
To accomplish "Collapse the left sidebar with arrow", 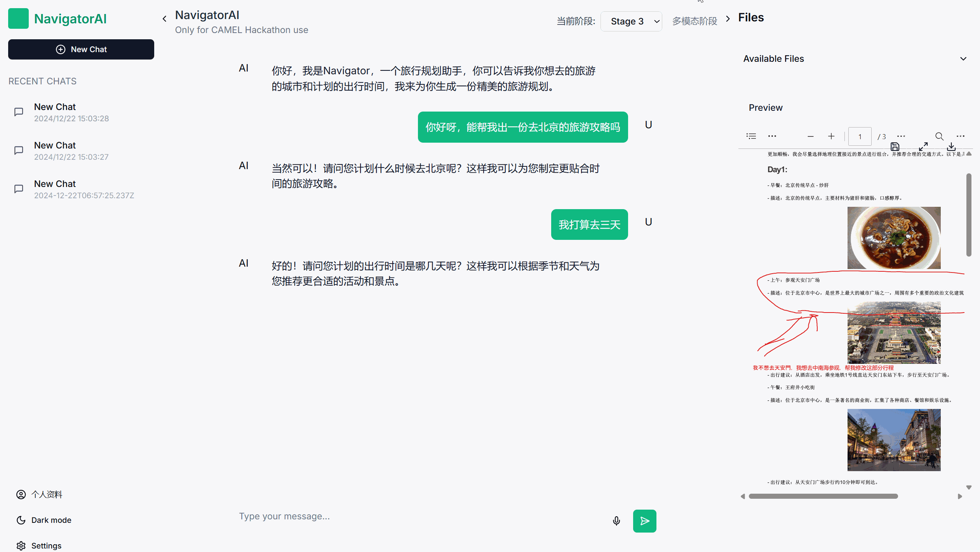I will [x=165, y=19].
